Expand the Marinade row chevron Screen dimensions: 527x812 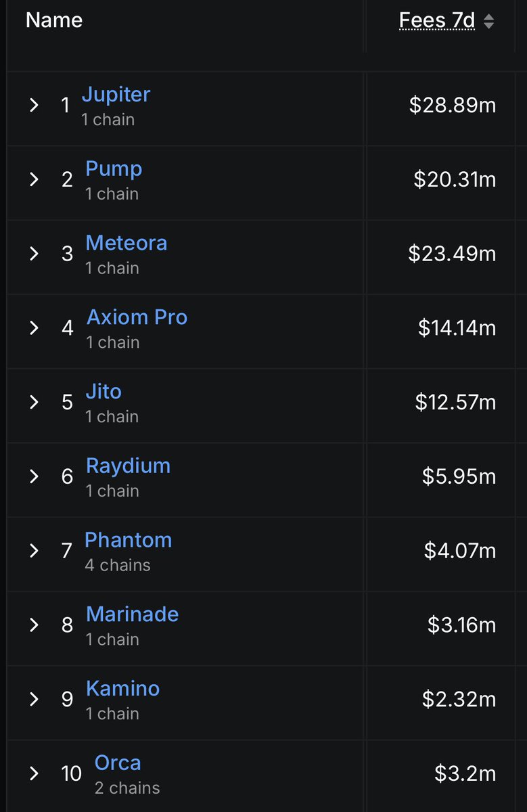coord(34,625)
